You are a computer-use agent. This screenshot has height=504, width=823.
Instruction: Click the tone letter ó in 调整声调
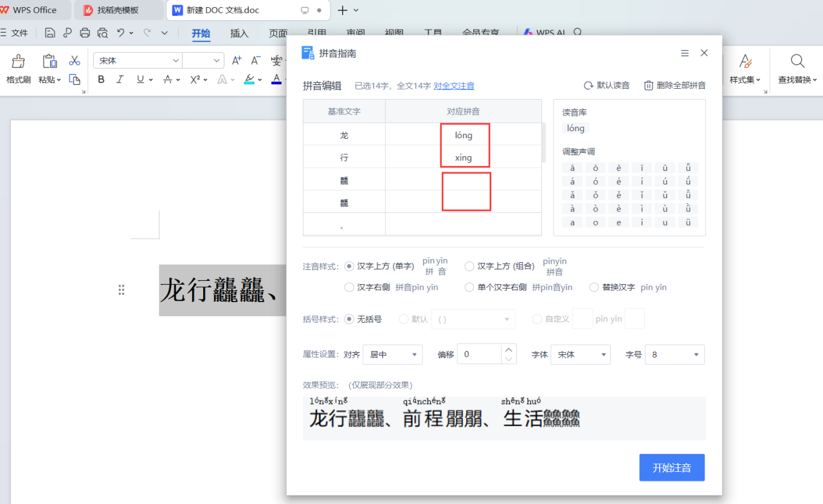click(x=595, y=182)
